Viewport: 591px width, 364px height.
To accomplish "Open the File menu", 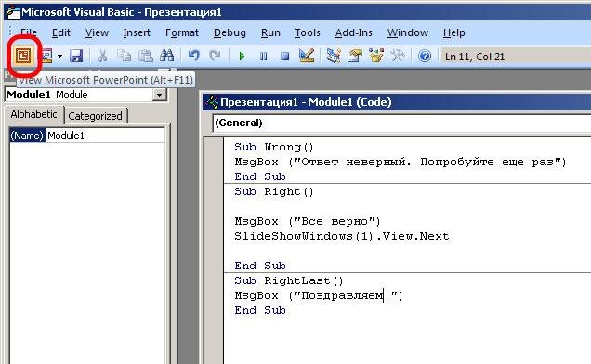I will [x=29, y=32].
